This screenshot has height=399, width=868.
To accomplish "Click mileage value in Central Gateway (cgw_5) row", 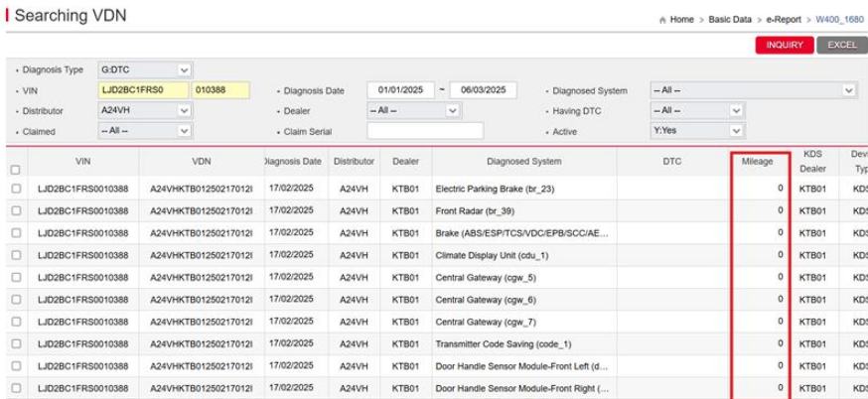I will tap(780, 277).
